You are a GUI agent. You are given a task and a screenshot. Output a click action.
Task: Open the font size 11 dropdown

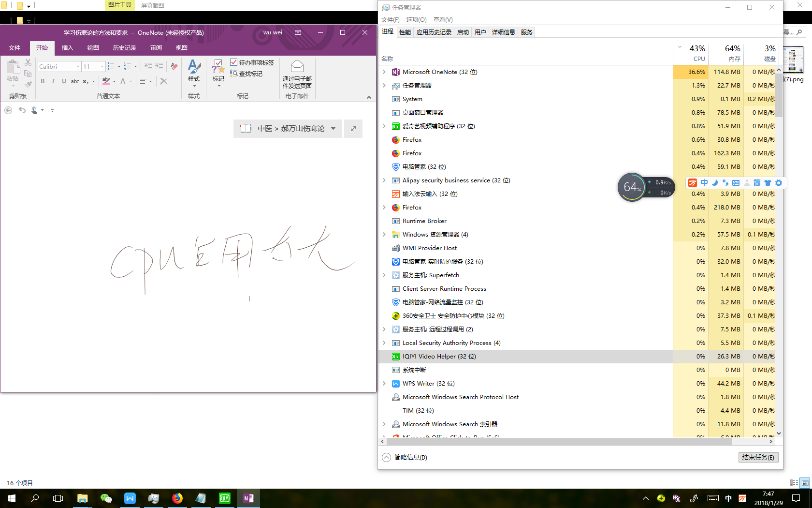coord(102,66)
